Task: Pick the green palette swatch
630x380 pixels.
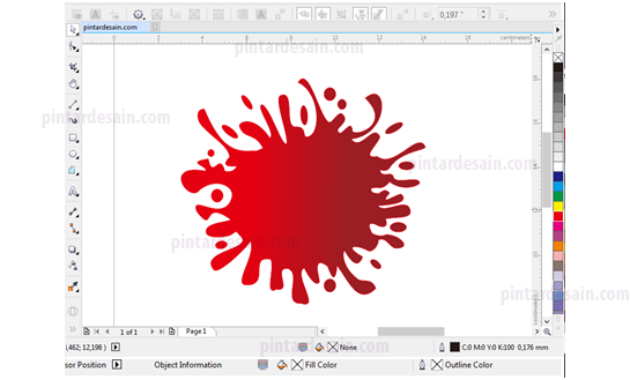Action: pos(558,196)
